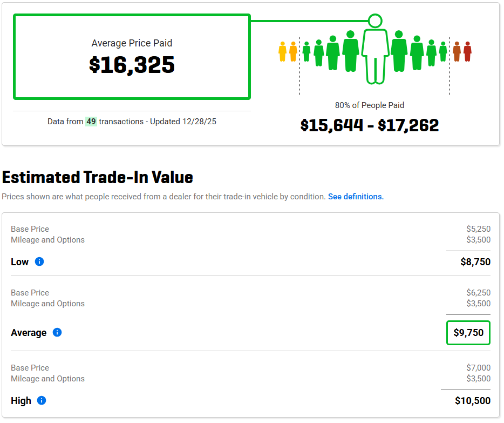
Task: Open the info icon next to Average
Action: pos(57,332)
